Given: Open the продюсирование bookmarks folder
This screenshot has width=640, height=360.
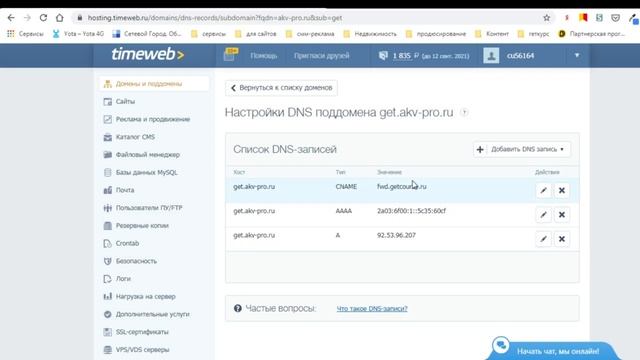Looking at the screenshot, I should click(436, 34).
